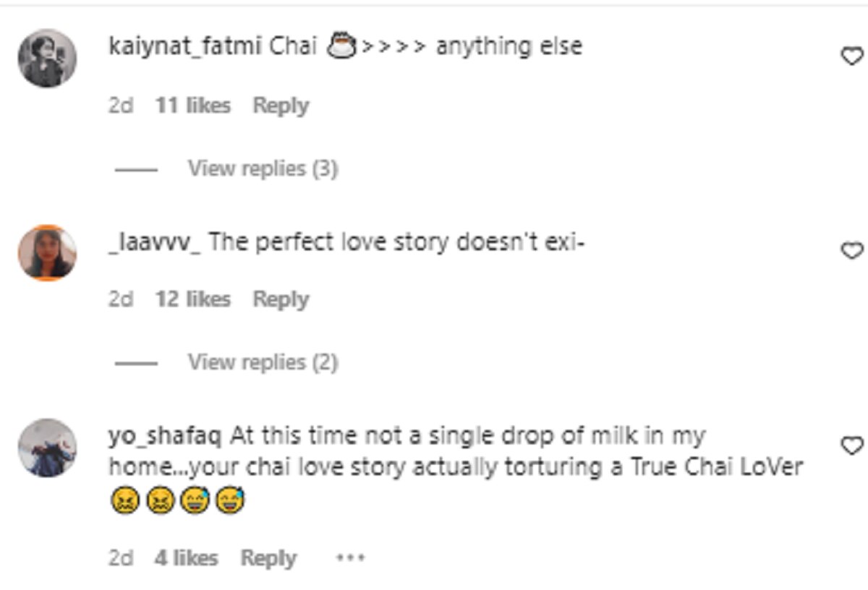Like kaiynat_fatmi's chai comment with heart
The image size is (868, 590).
pos(853,56)
